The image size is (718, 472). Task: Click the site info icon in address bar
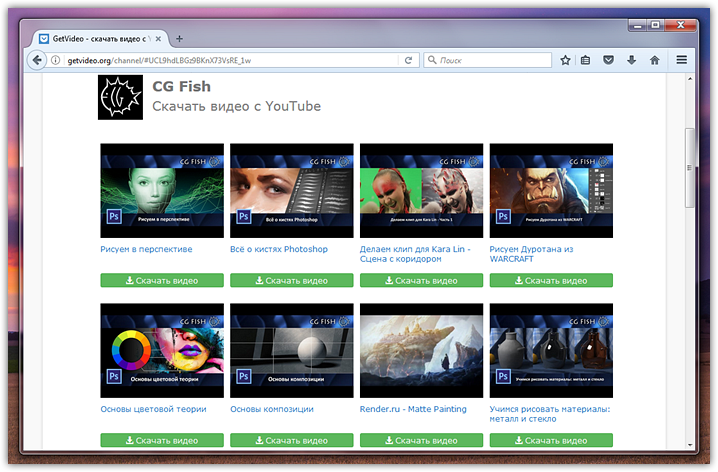click(55, 60)
